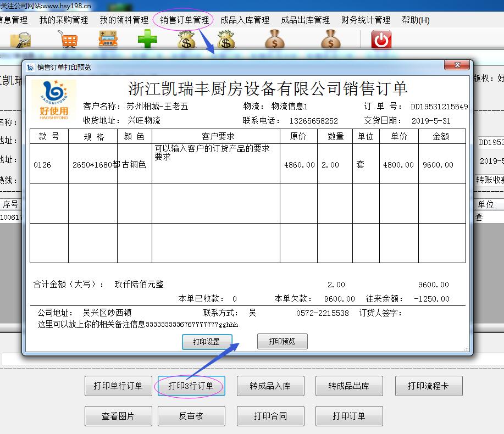The height and width of the screenshot is (434, 504).
Task: Click specification cell 2650*1680
Action: [92, 165]
